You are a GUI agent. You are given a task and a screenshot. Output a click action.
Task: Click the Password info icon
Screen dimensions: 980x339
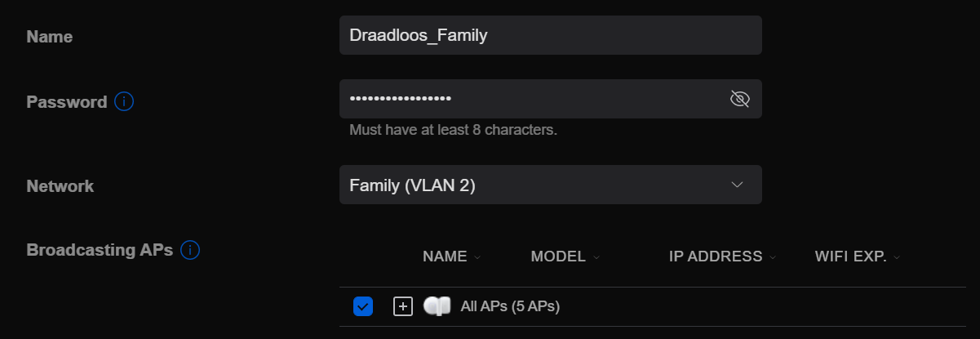coord(124,102)
